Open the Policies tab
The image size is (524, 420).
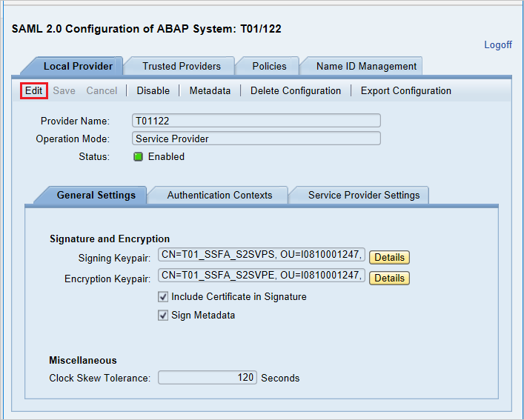[269, 67]
